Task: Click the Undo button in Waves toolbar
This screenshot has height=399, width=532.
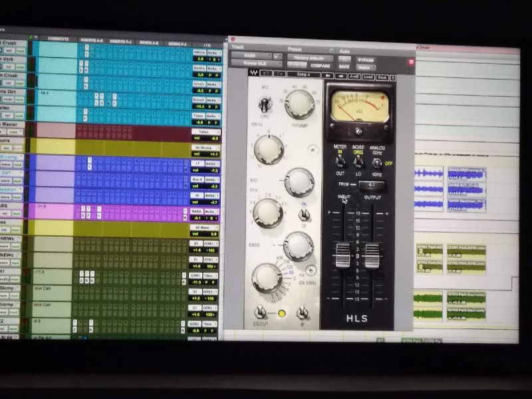Action: pyautogui.click(x=265, y=73)
